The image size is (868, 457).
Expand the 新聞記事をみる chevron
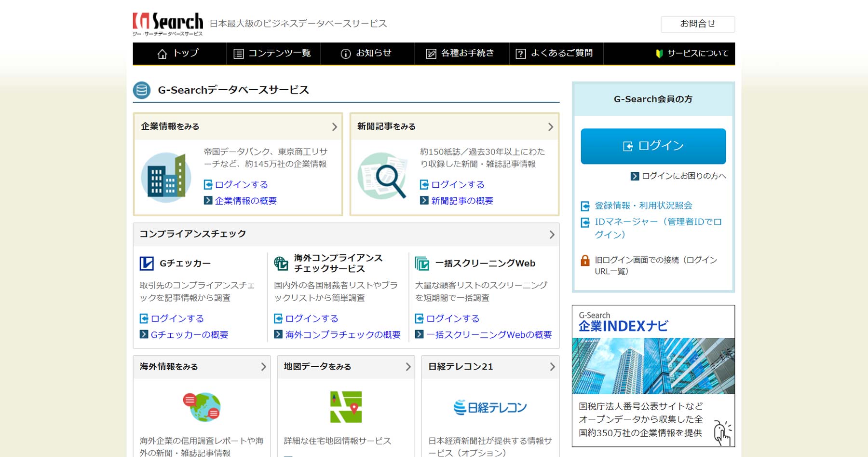[551, 127]
